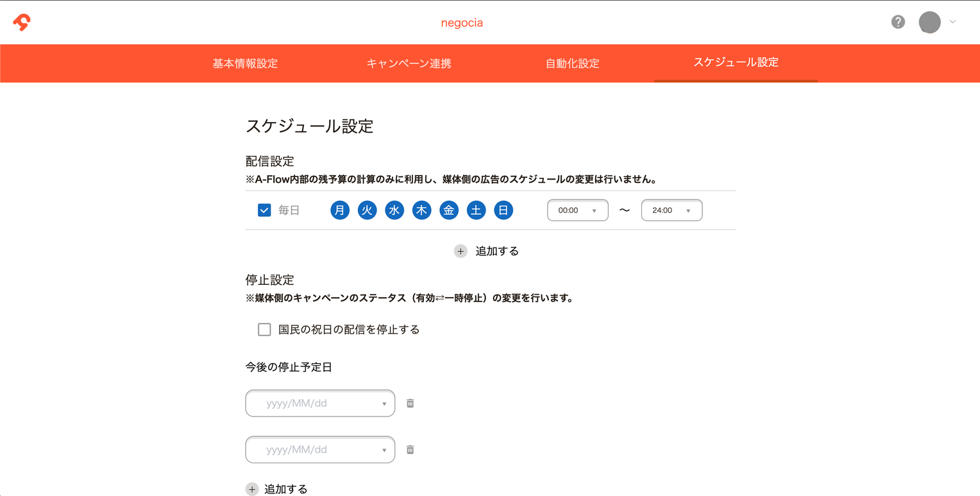Image resolution: width=980 pixels, height=496 pixels.
Task: Click the 毎日 label text
Action: (x=289, y=210)
